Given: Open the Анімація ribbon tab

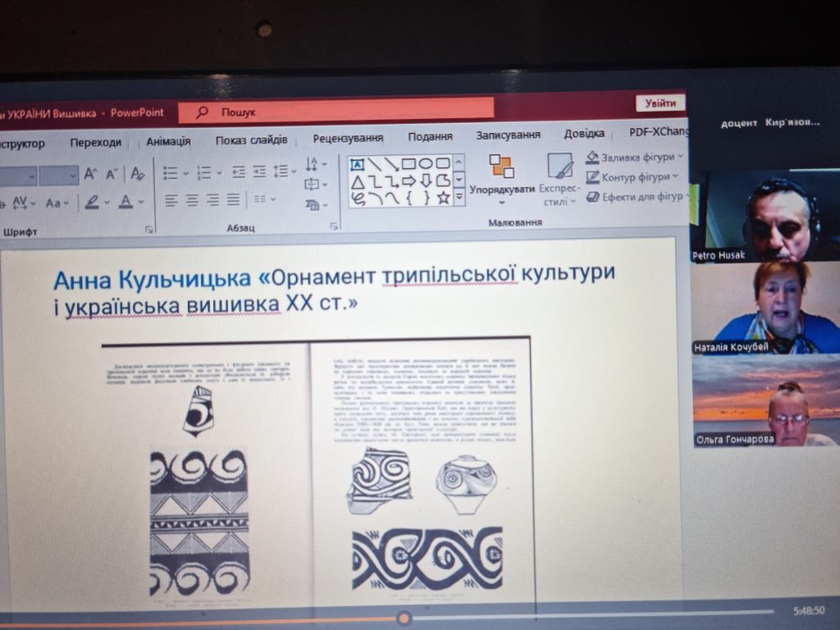Looking at the screenshot, I should (x=168, y=141).
